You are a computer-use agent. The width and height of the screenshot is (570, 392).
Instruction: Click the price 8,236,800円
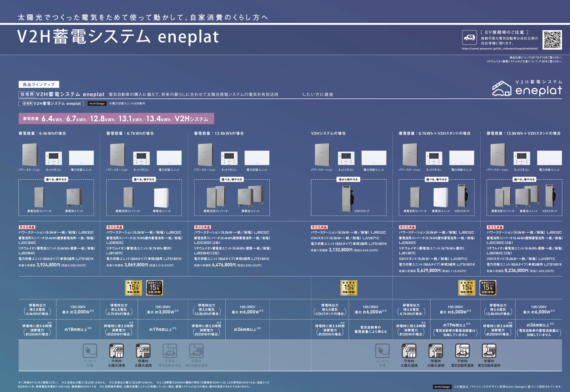(516, 270)
